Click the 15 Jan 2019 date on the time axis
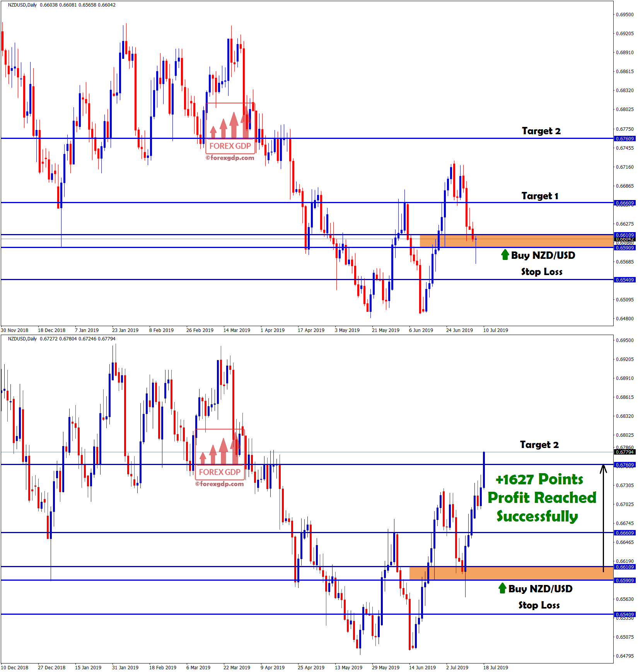 [x=88, y=667]
